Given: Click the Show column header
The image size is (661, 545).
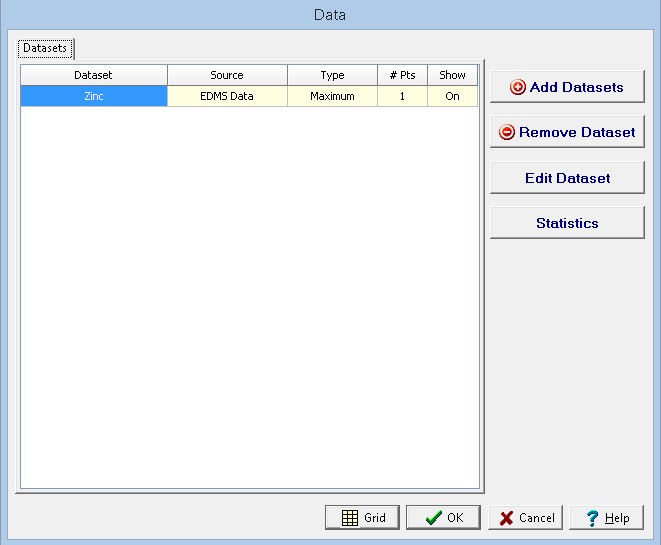Looking at the screenshot, I should (x=452, y=75).
